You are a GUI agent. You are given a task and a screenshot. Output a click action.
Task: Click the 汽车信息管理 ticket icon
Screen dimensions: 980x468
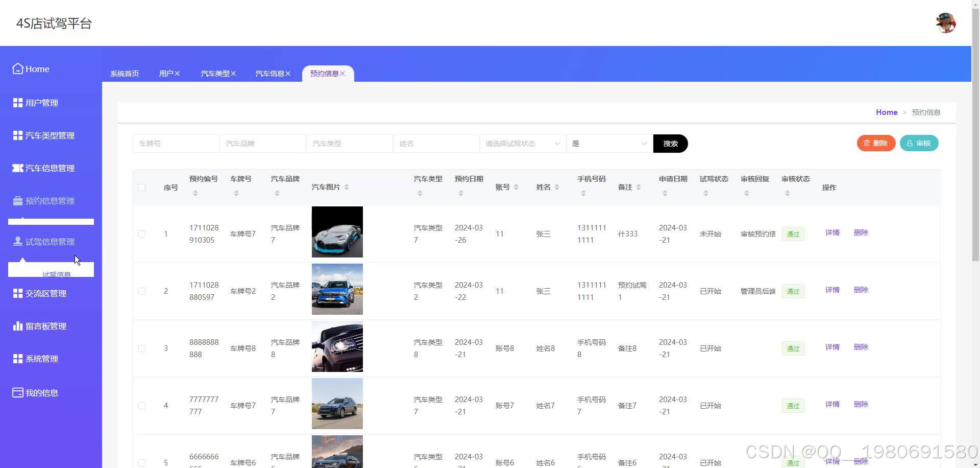click(x=18, y=168)
